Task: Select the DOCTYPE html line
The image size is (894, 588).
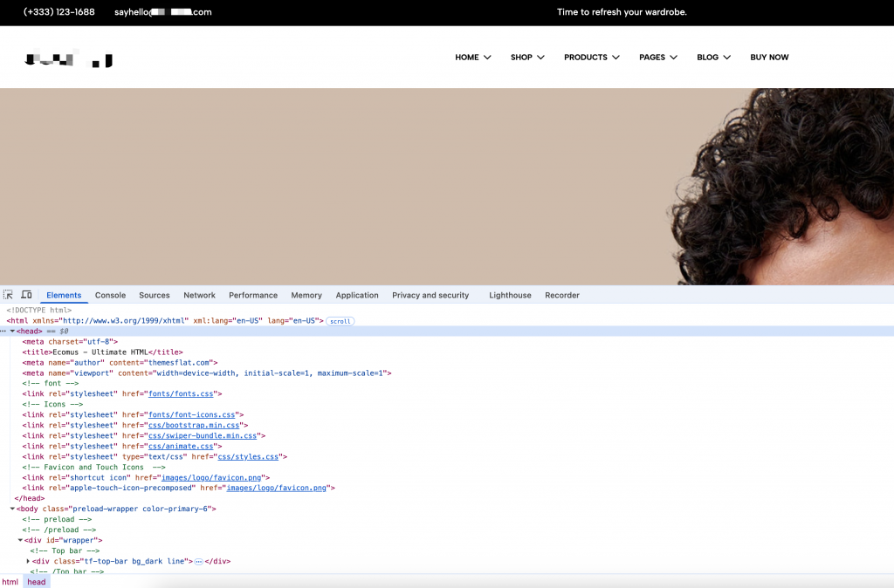Action: (38, 311)
